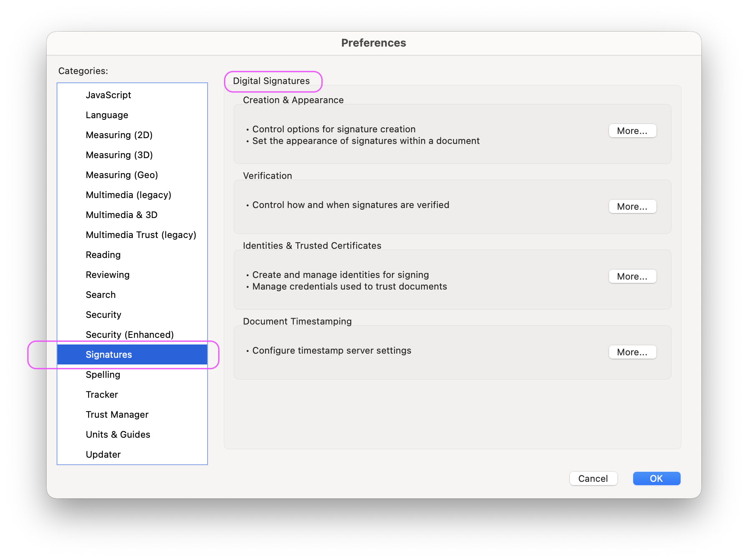Select the Language category
The height and width of the screenshot is (560, 748).
(107, 115)
